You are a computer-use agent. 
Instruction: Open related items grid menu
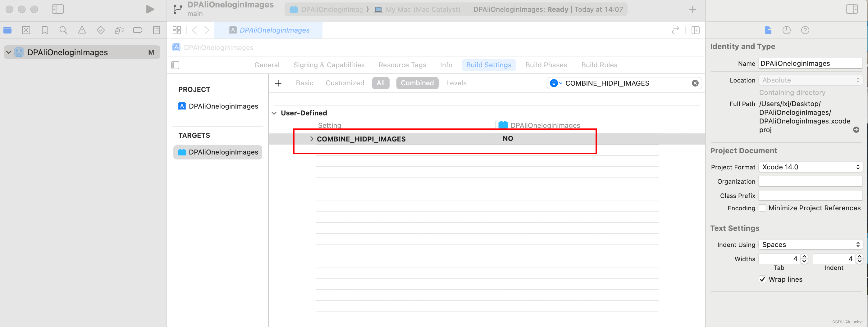(176, 30)
